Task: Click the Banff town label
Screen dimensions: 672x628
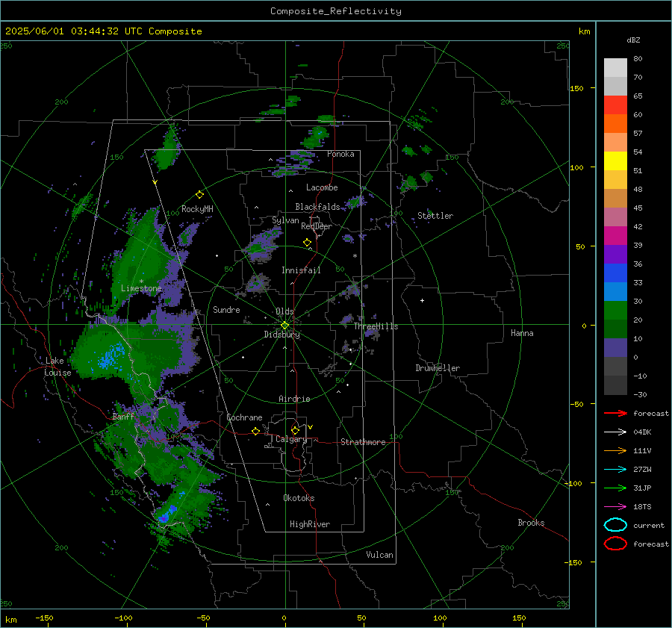Action: [x=123, y=417]
